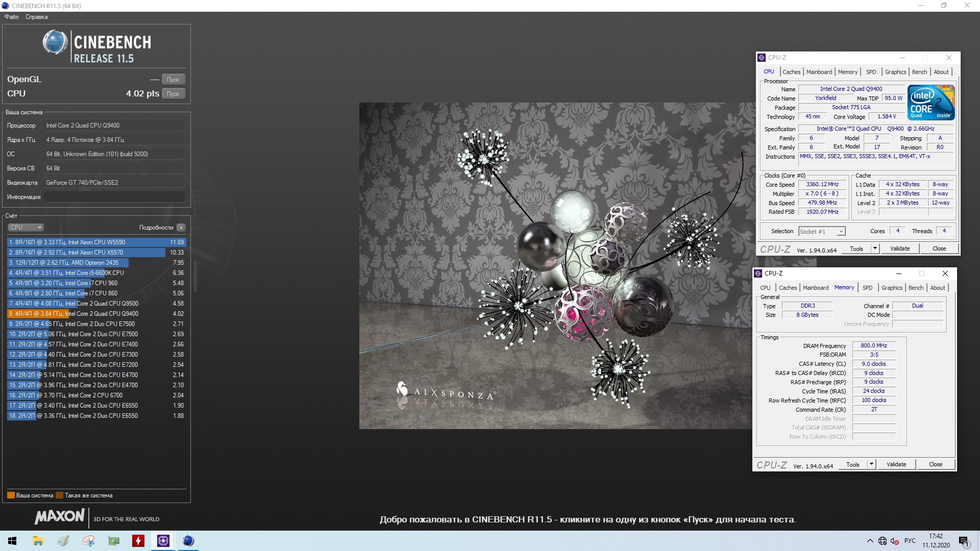This screenshot has width=980, height=551.
Task: Open File Explorer from taskbar
Action: pyautogui.click(x=38, y=541)
